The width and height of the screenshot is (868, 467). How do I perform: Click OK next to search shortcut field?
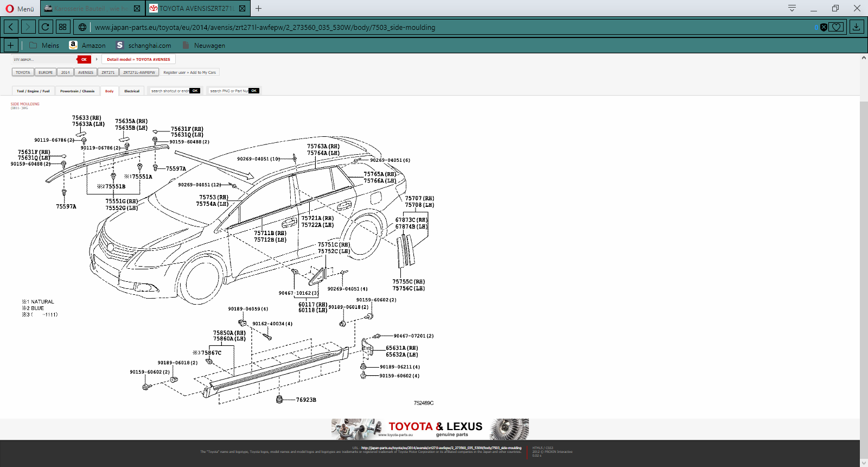195,91
